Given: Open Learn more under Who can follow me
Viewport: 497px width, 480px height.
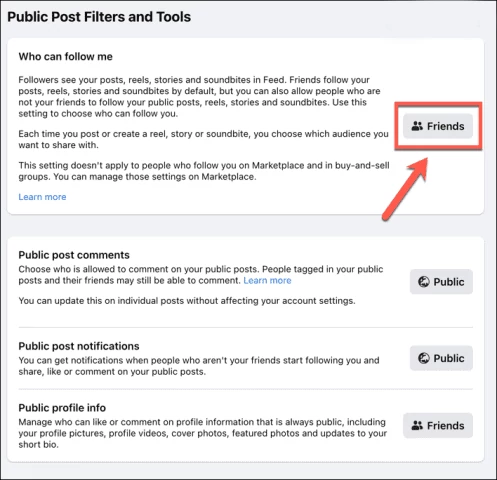Looking at the screenshot, I should [x=42, y=197].
